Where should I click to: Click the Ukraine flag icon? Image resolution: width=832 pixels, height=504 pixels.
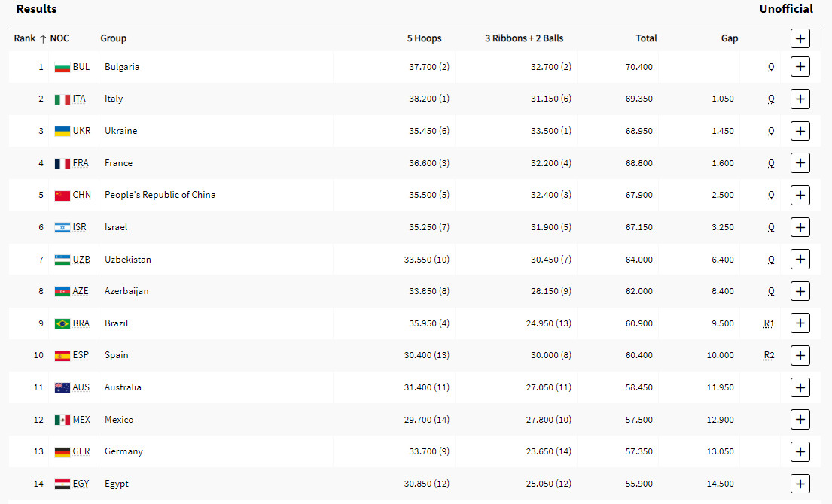[x=62, y=132]
